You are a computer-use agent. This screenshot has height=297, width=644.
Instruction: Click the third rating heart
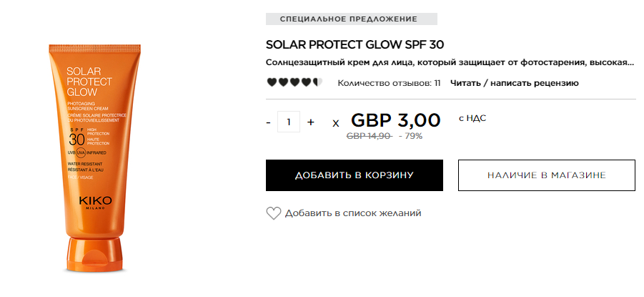pyautogui.click(x=294, y=83)
